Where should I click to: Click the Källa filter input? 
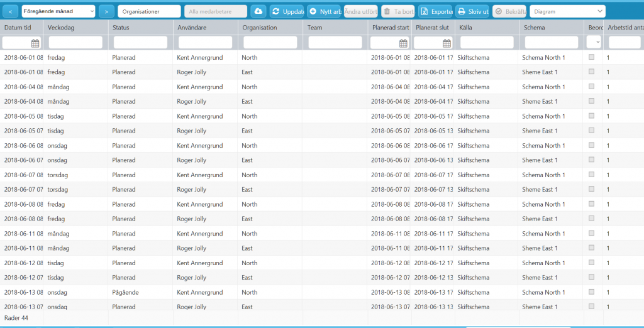487,42
